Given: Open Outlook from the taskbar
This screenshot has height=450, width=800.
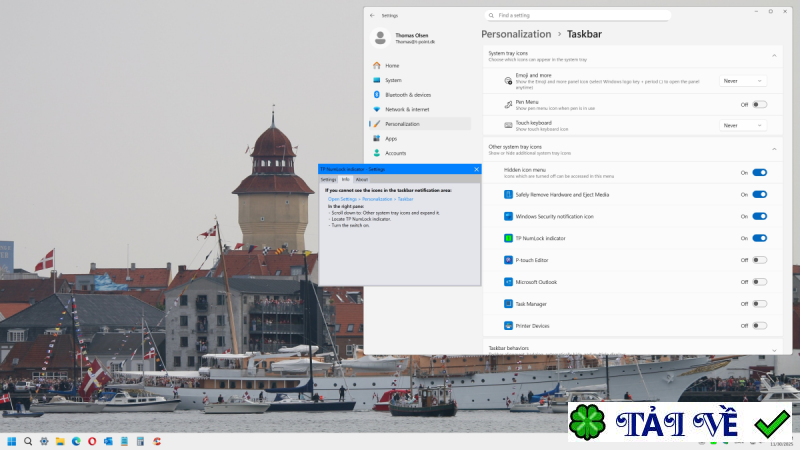Looking at the screenshot, I should pyautogui.click(x=108, y=441).
